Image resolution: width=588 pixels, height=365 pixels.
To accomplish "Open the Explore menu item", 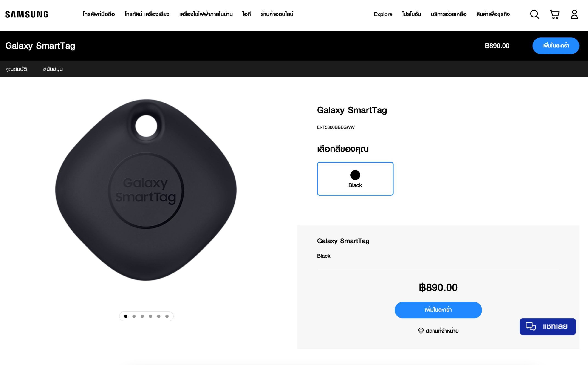I will pos(383,14).
